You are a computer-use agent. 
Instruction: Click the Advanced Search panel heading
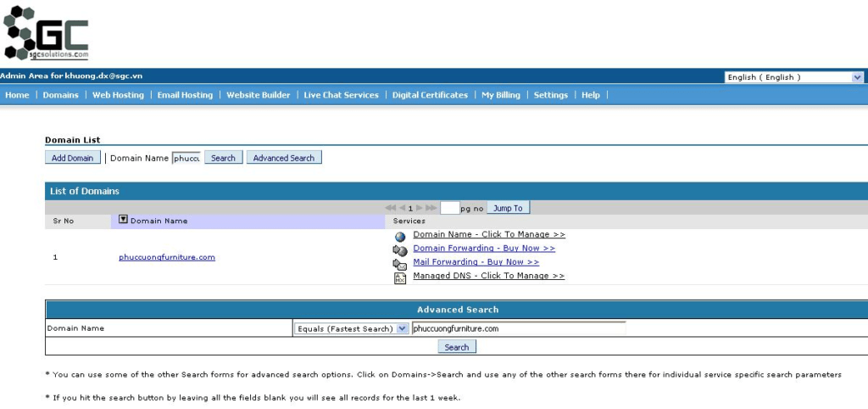[458, 310]
